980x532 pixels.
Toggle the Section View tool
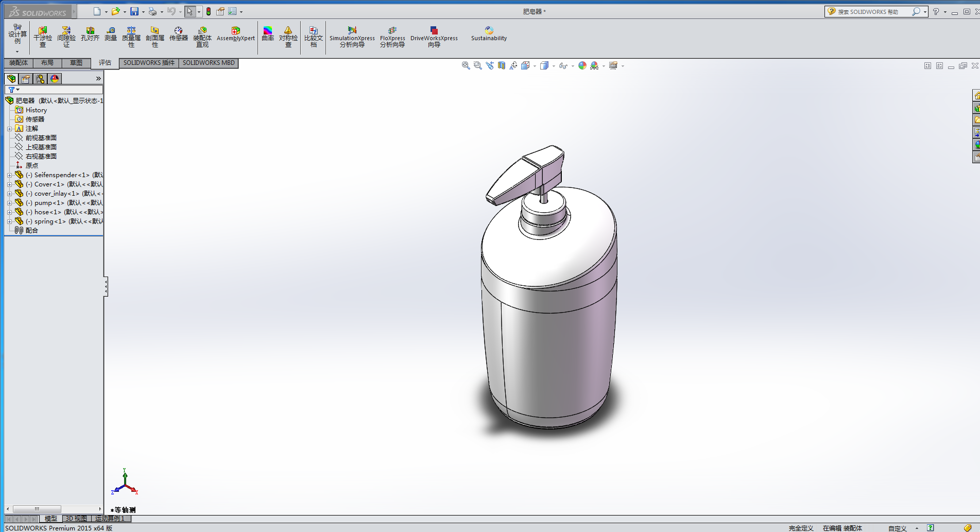(502, 66)
